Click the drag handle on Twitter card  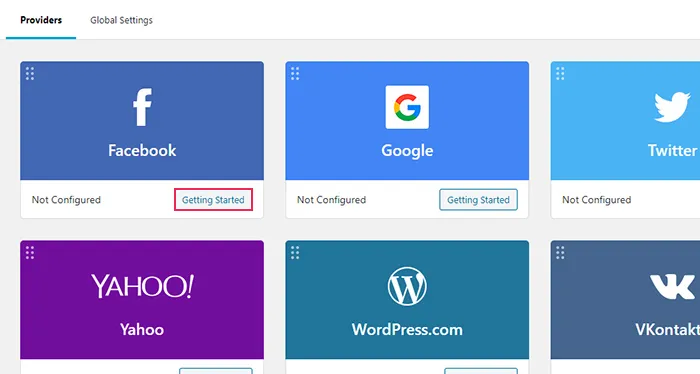tap(560, 74)
